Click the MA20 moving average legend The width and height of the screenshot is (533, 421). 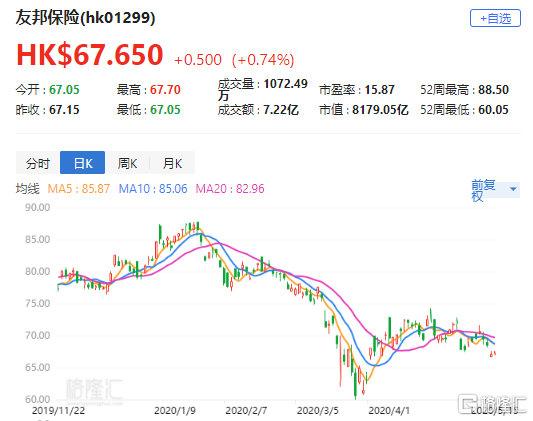pyautogui.click(x=230, y=189)
